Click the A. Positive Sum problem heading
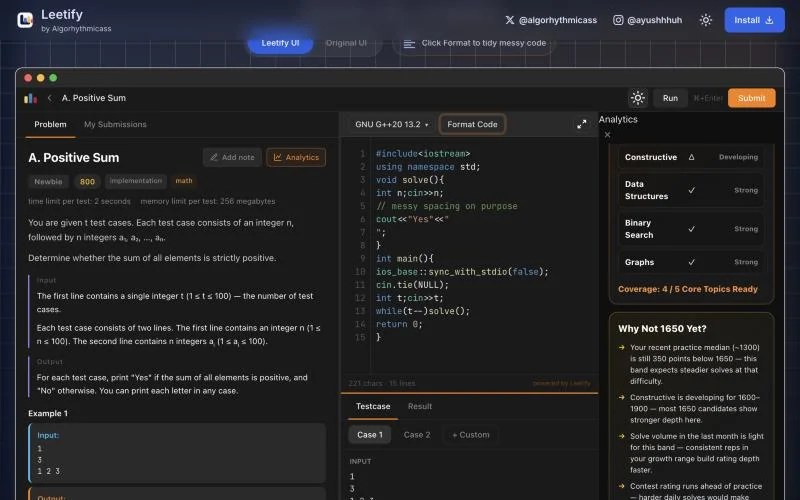This screenshot has height=500, width=800. 73,158
